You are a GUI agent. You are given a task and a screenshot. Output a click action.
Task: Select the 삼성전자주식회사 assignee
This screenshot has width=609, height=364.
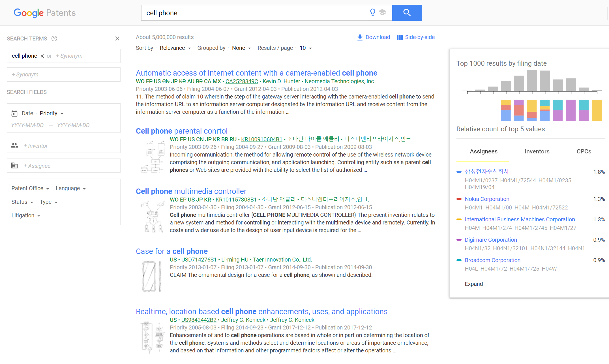pos(487,172)
